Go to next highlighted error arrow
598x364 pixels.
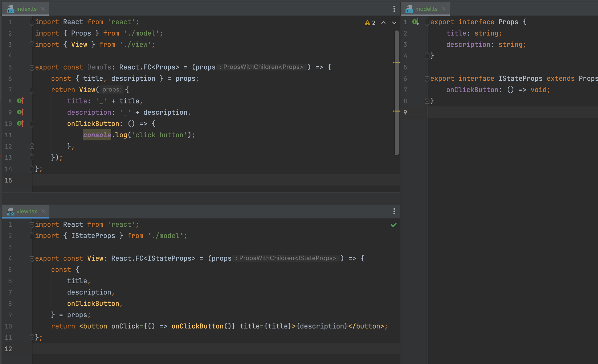(394, 23)
